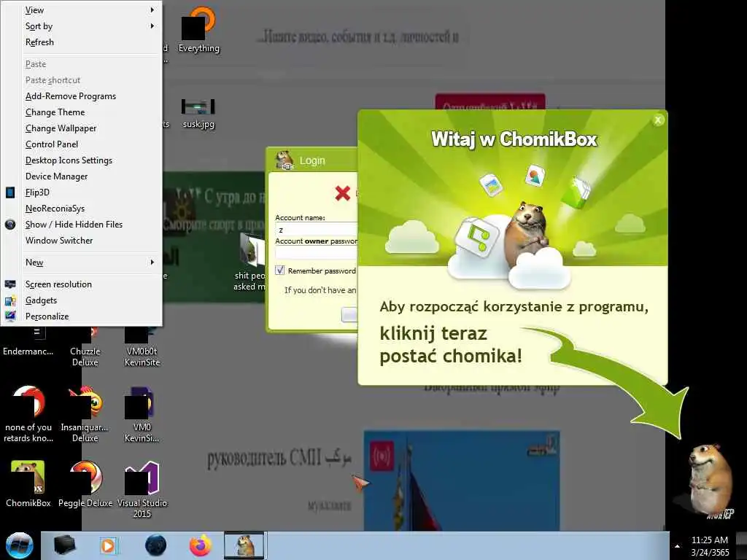This screenshot has height=560, width=747.
Task: Expand the Sort by submenu
Action: 82,26
